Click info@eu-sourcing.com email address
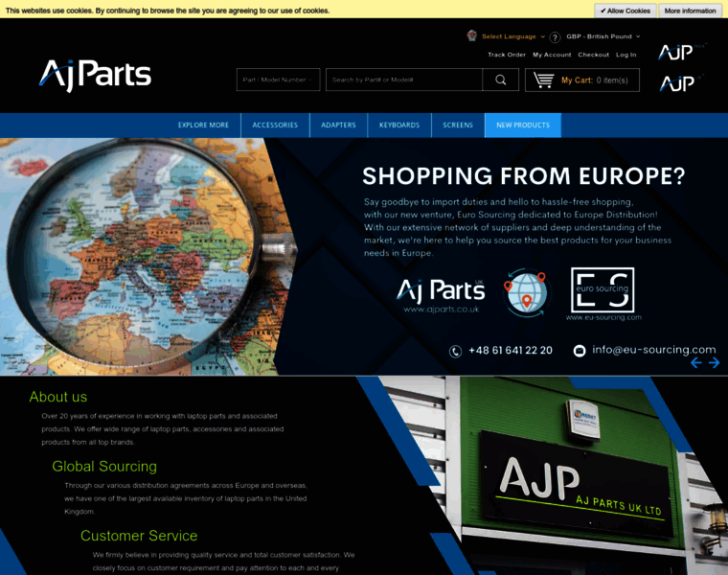 [x=653, y=350]
